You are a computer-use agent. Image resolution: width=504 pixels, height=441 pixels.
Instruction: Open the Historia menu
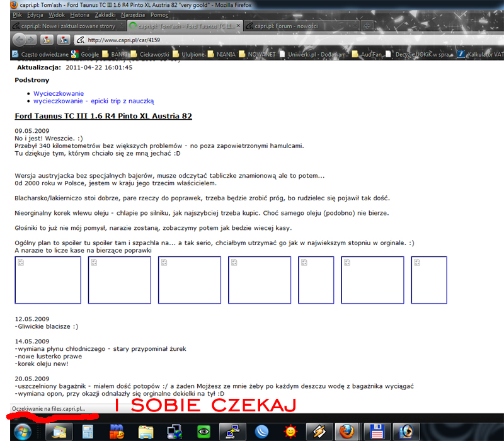[x=80, y=14]
